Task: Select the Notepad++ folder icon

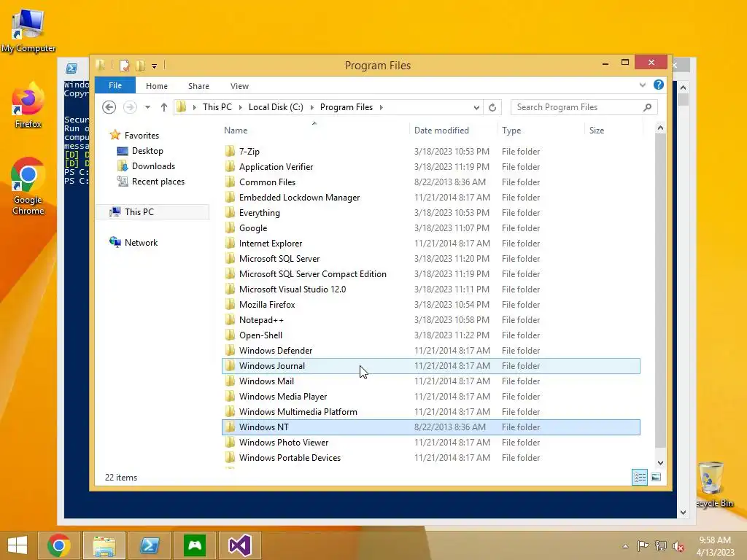Action: point(230,320)
